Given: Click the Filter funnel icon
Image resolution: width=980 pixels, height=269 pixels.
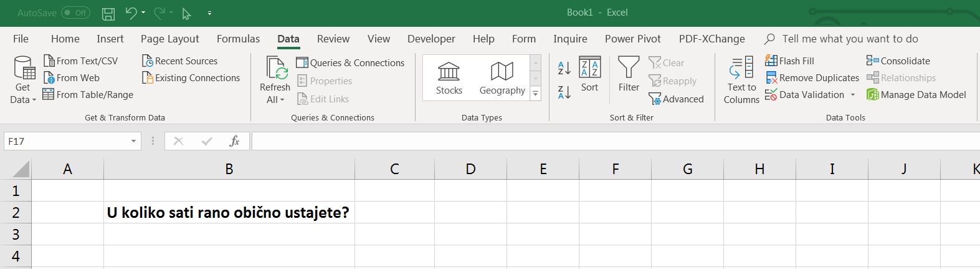Looking at the screenshot, I should pyautogui.click(x=628, y=68).
